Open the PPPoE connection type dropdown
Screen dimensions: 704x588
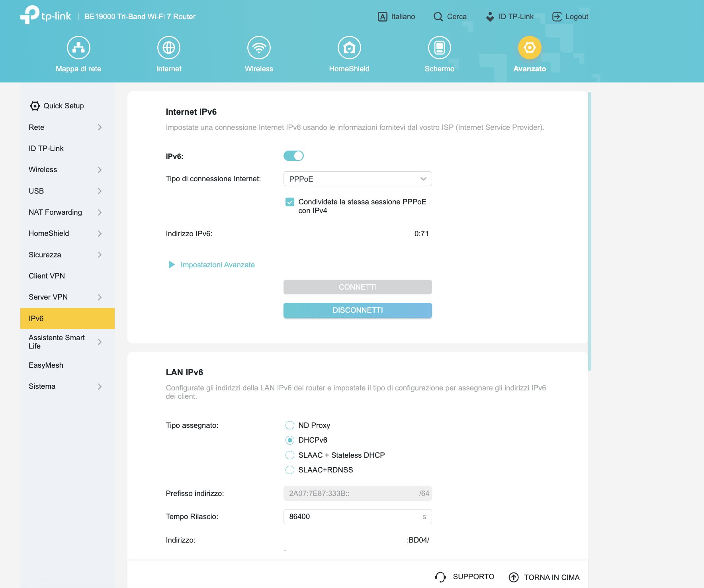pos(357,179)
